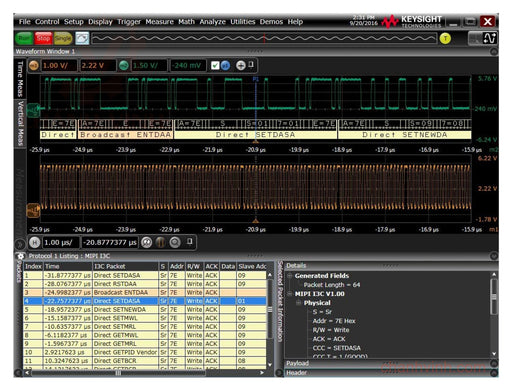This screenshot has width=512, height=391.
Task: Edit channel 1 scale field 1.00 V/
Action: (59, 65)
